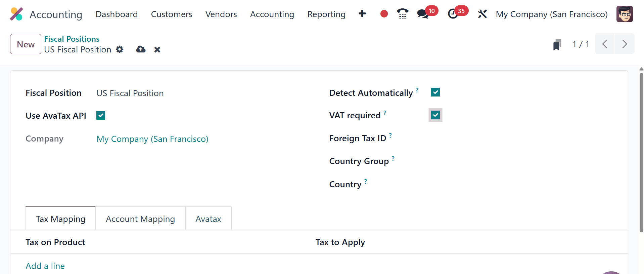Open the activities clock icon
This screenshot has height=274, width=644.
[453, 14]
